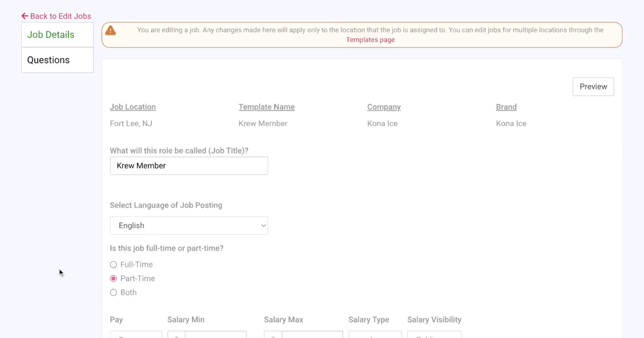Click the Template Name column header
The height and width of the screenshot is (338, 644).
pyautogui.click(x=266, y=107)
